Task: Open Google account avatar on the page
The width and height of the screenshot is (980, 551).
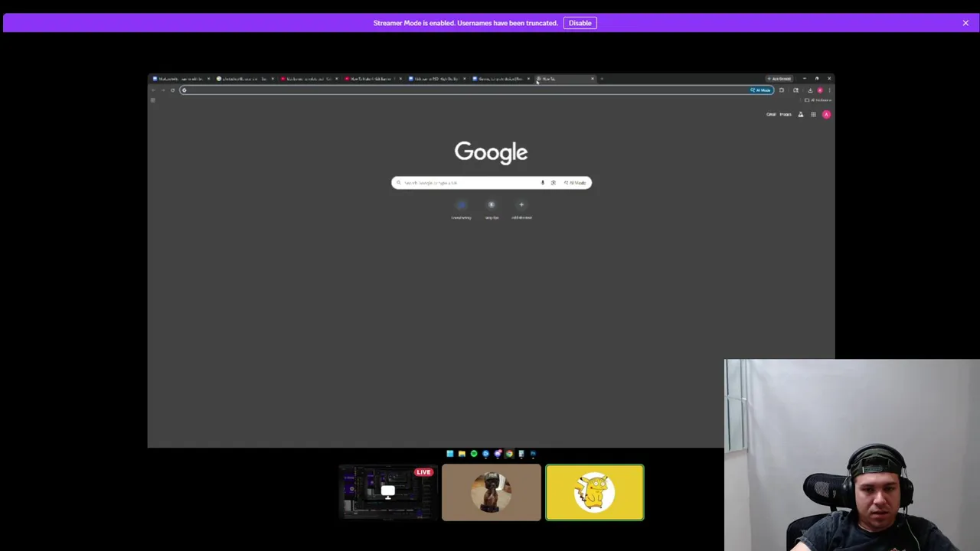Action: (x=826, y=114)
